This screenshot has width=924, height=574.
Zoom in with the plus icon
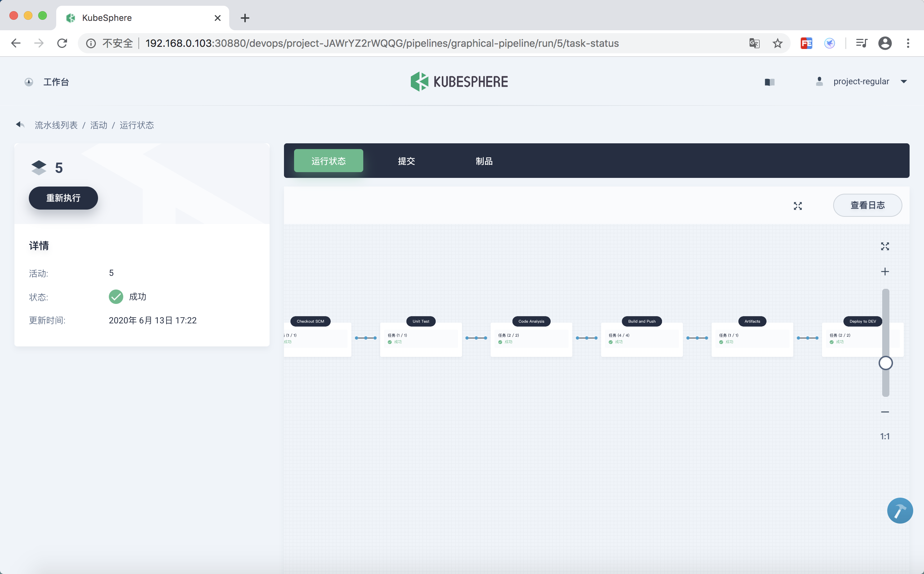(884, 272)
